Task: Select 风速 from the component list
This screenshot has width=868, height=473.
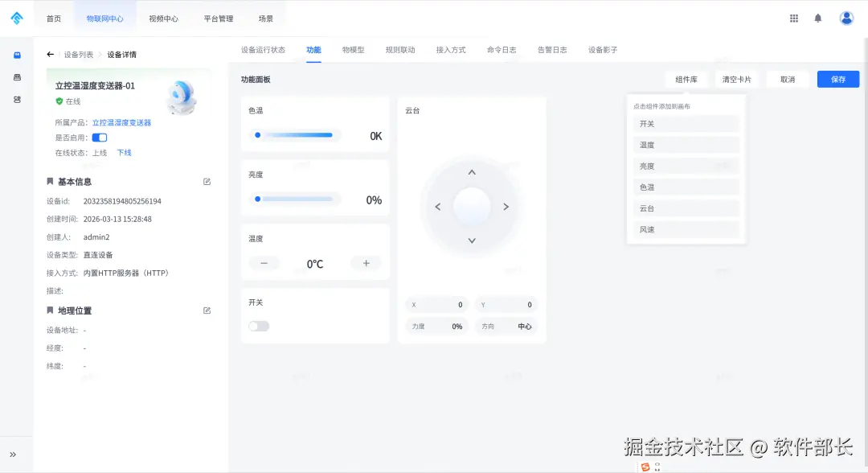Action: (685, 230)
